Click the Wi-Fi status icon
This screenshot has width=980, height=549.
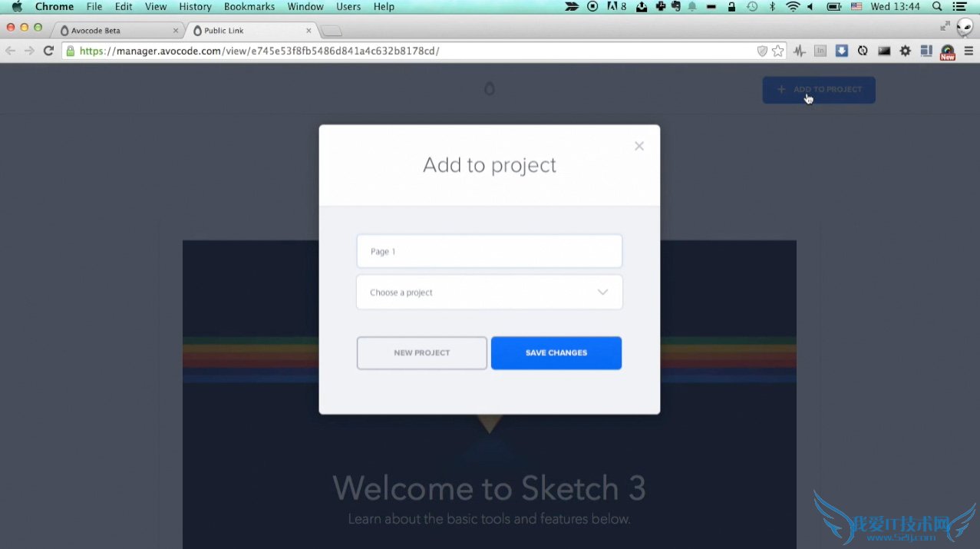(x=793, y=7)
